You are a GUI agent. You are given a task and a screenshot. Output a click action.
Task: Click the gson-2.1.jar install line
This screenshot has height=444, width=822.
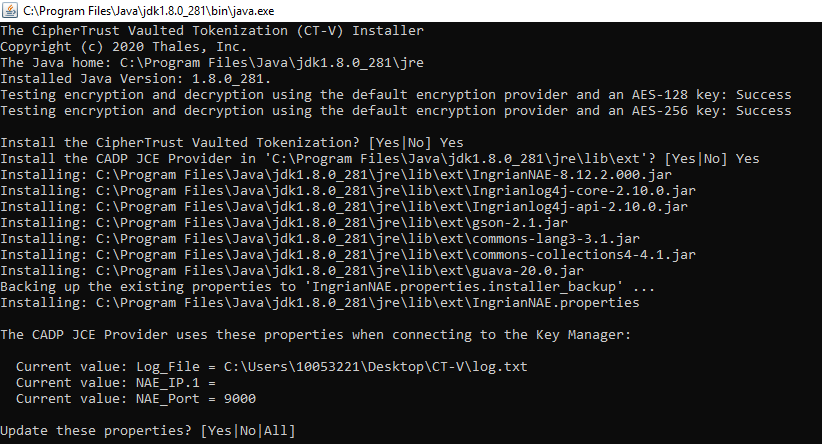[284, 223]
